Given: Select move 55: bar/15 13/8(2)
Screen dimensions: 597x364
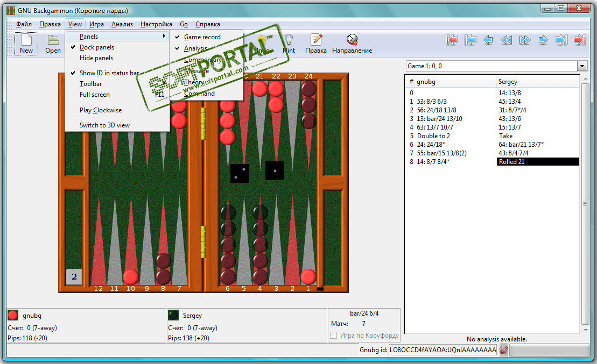Looking at the screenshot, I should coord(441,153).
